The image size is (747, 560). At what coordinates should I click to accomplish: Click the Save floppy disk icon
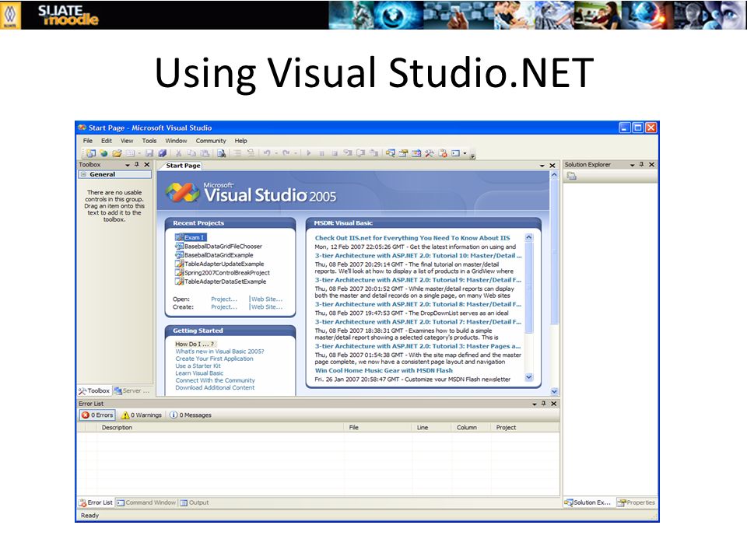pos(149,153)
